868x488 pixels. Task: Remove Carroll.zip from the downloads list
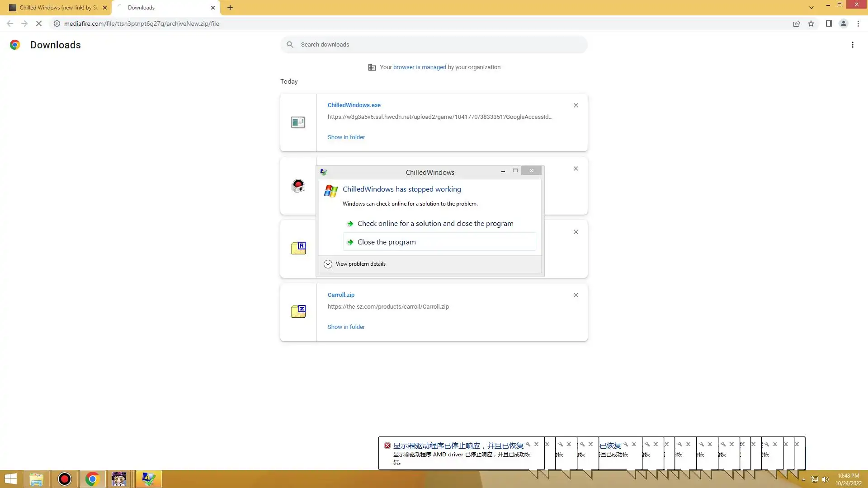tap(576, 295)
